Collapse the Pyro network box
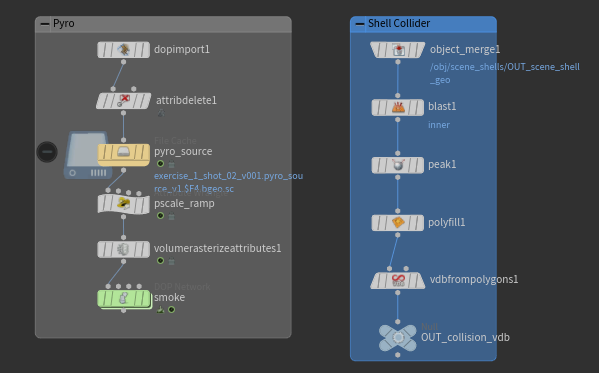This screenshot has width=599, height=373. tap(45, 24)
